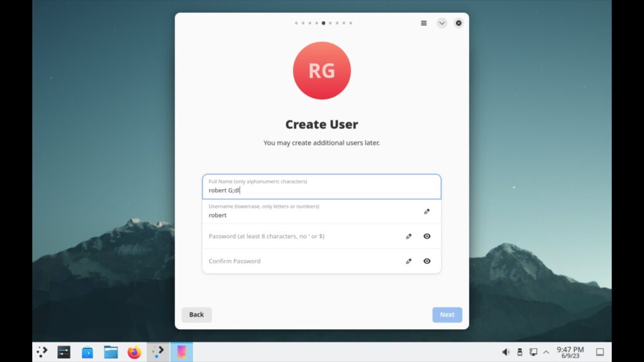644x362 pixels.
Task: Open removable devices tray icon
Action: tap(519, 352)
